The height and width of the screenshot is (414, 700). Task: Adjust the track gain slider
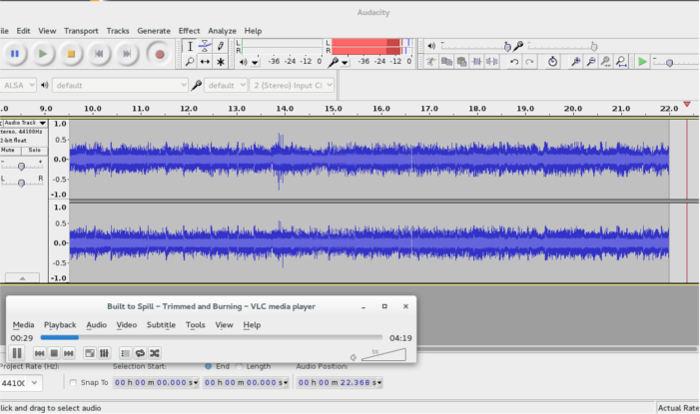pyautogui.click(x=21, y=167)
